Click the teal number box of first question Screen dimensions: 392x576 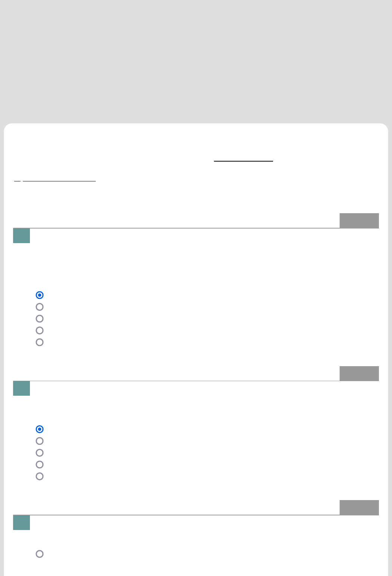[x=21, y=236]
